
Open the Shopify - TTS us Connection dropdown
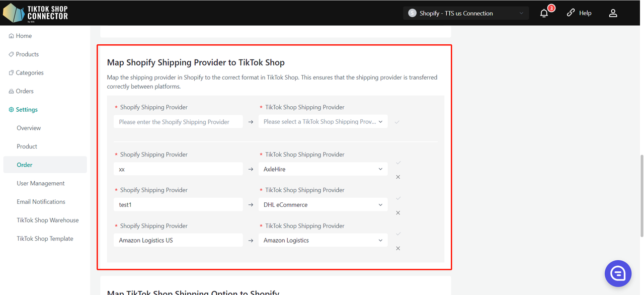point(465,13)
